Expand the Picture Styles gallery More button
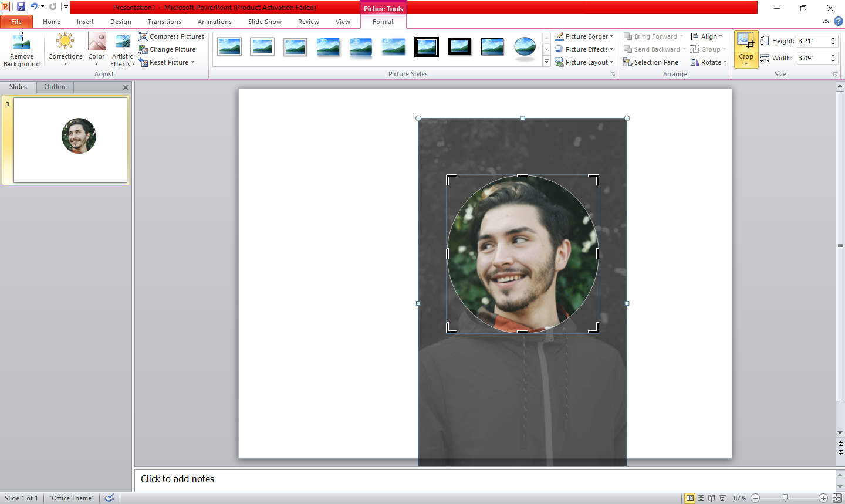 click(546, 62)
